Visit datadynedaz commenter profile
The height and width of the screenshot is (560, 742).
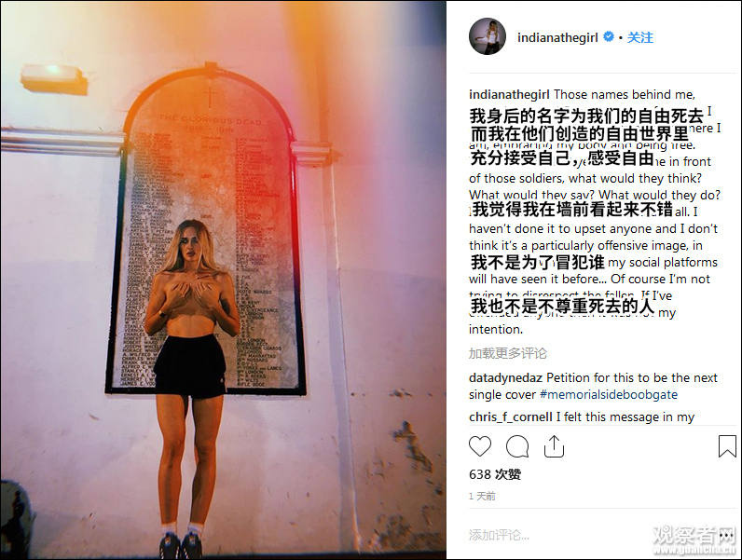(x=505, y=378)
